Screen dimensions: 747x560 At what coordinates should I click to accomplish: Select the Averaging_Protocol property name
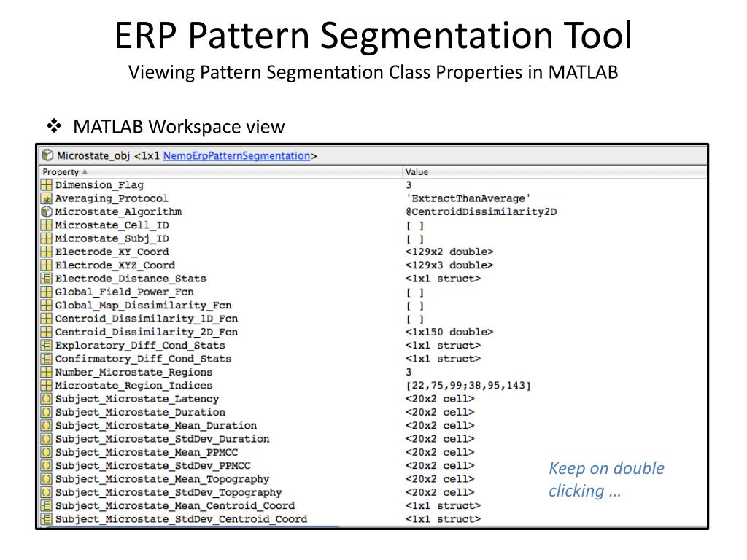[x=112, y=198]
